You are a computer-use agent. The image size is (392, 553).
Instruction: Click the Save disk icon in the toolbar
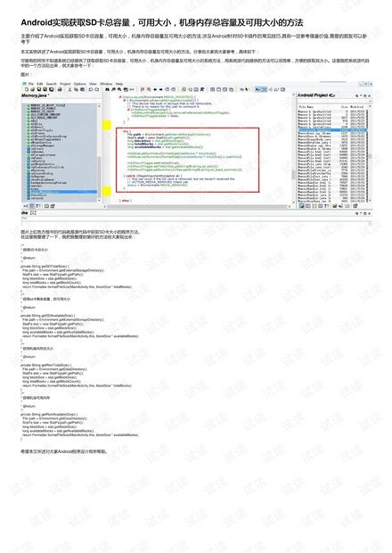(x=39, y=89)
